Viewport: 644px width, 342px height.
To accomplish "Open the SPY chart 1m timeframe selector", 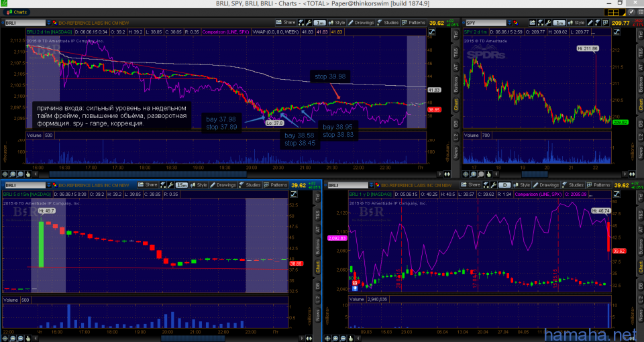I will (559, 23).
